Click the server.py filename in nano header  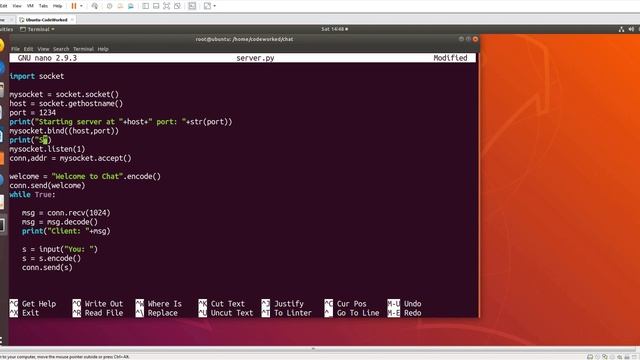pyautogui.click(x=255, y=58)
